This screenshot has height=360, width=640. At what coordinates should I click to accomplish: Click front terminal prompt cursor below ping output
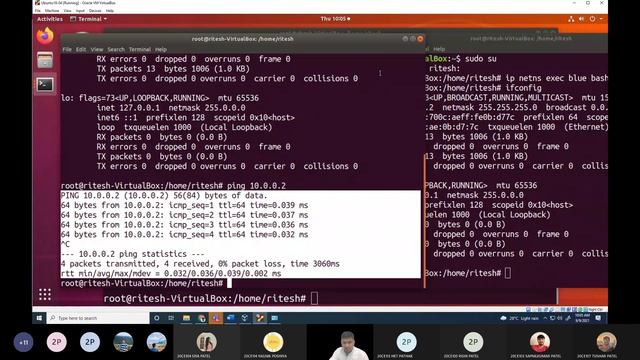(x=229, y=283)
